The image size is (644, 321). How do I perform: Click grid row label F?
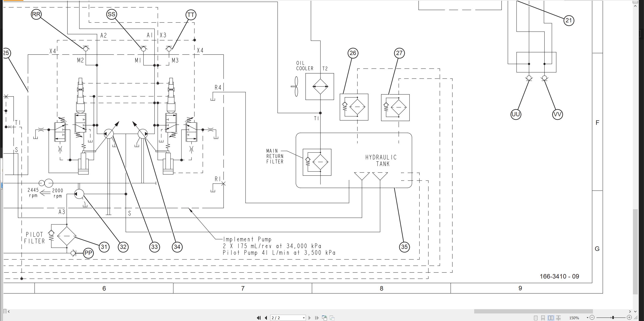(x=597, y=123)
